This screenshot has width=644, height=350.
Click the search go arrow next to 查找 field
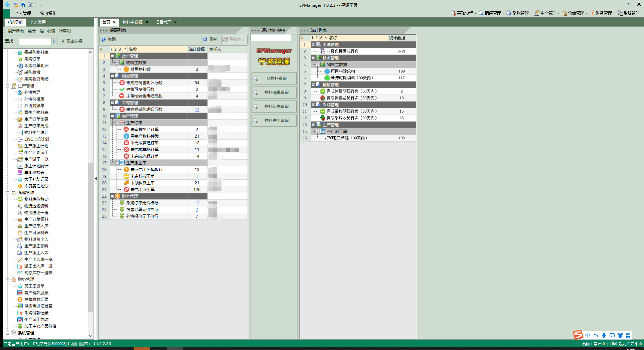pyautogui.click(x=54, y=41)
